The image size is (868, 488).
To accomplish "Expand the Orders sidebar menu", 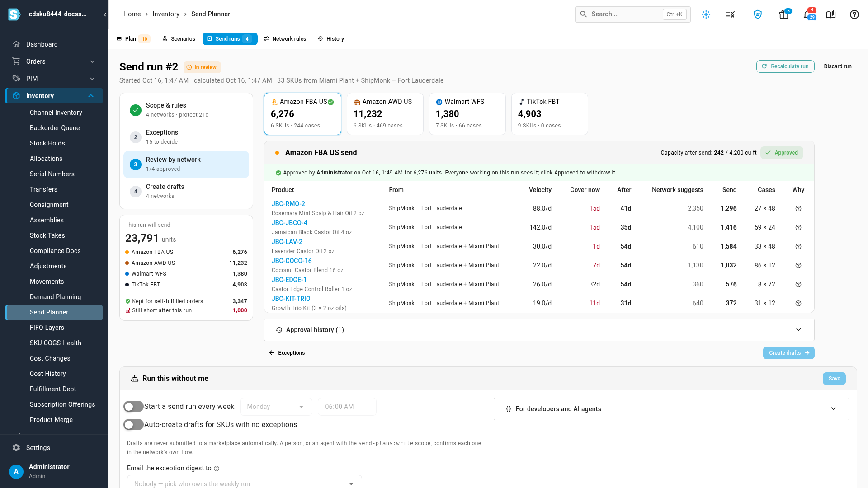I will point(54,61).
